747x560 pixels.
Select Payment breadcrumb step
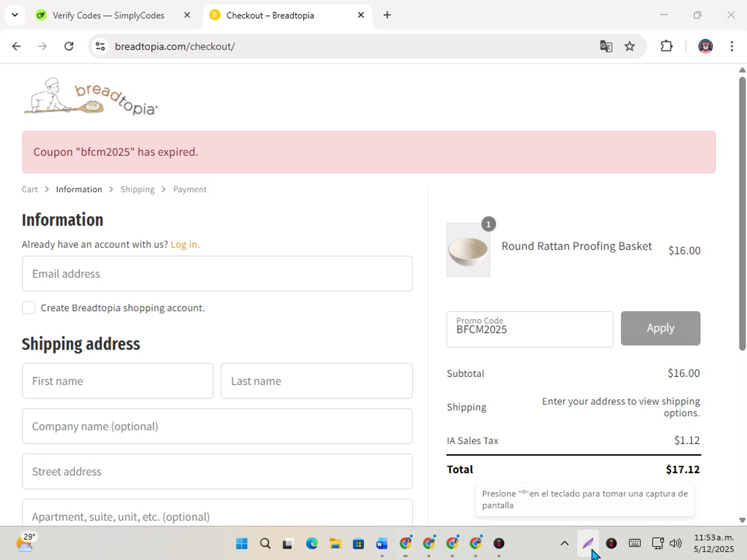190,189
